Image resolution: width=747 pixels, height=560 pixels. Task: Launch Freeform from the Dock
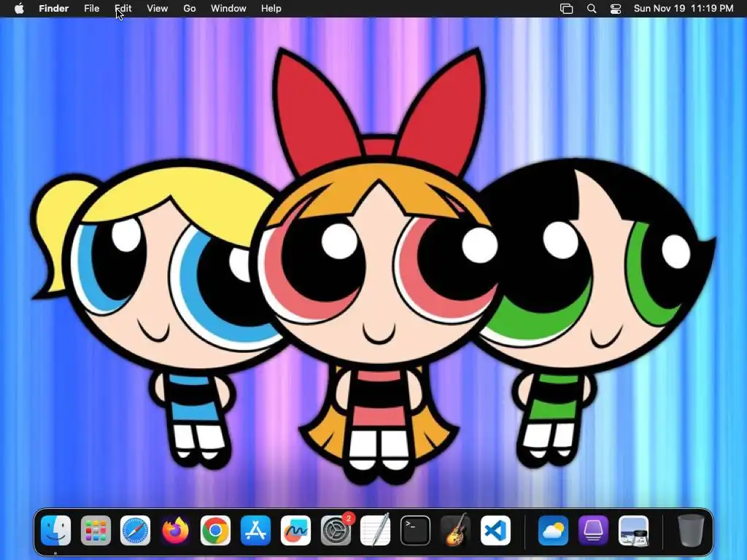[295, 531]
